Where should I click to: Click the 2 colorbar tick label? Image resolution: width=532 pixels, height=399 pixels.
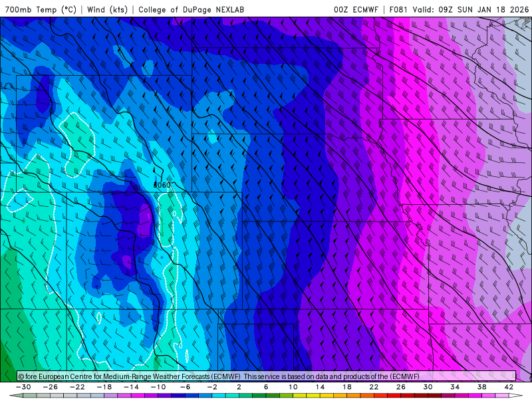point(239,387)
